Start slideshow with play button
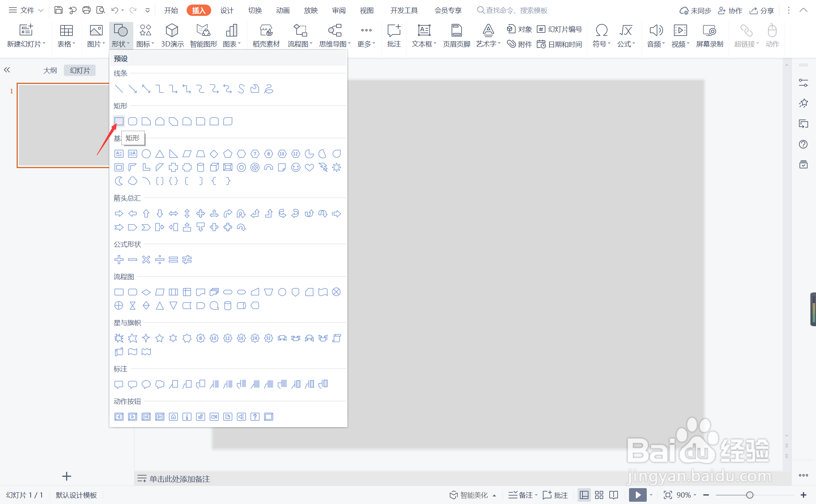Image resolution: width=816 pixels, height=504 pixels. [638, 495]
